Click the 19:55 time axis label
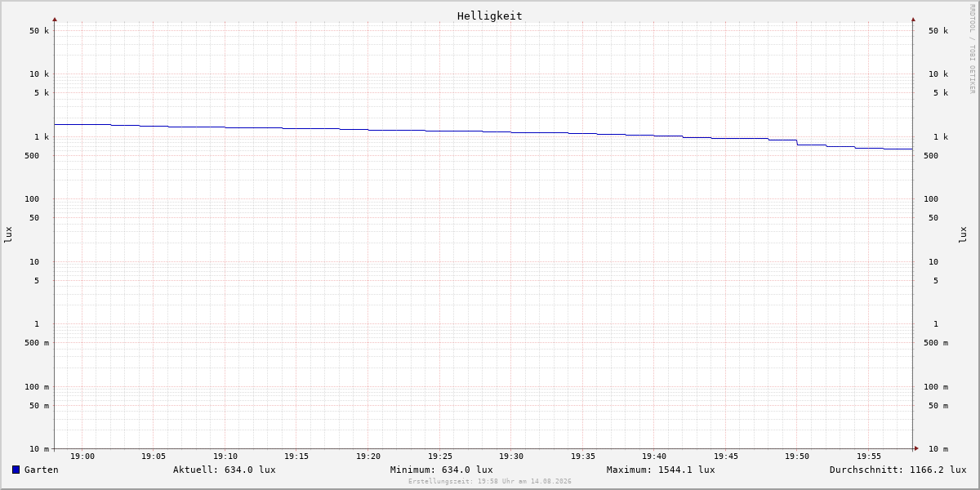 coord(869,457)
